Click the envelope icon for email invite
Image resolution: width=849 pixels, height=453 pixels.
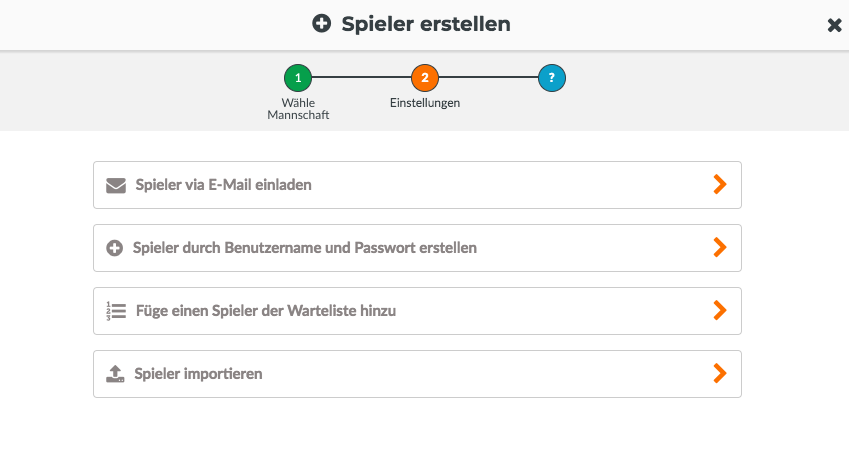click(116, 186)
